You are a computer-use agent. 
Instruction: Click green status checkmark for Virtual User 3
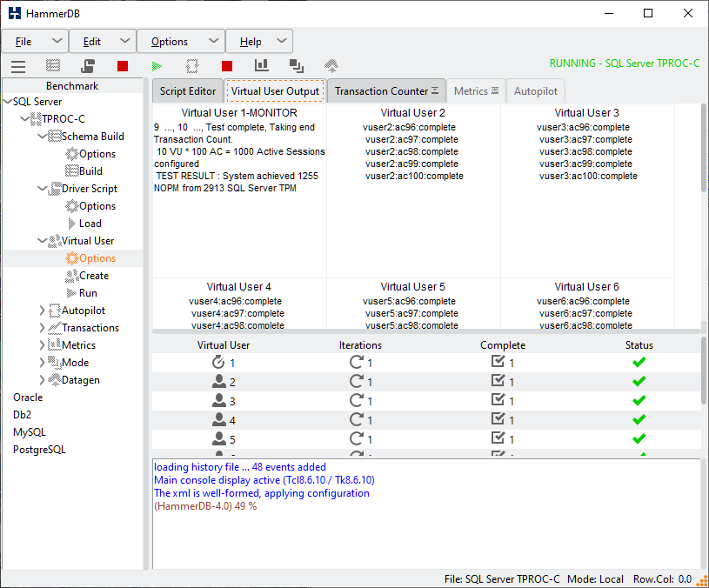[x=639, y=401]
